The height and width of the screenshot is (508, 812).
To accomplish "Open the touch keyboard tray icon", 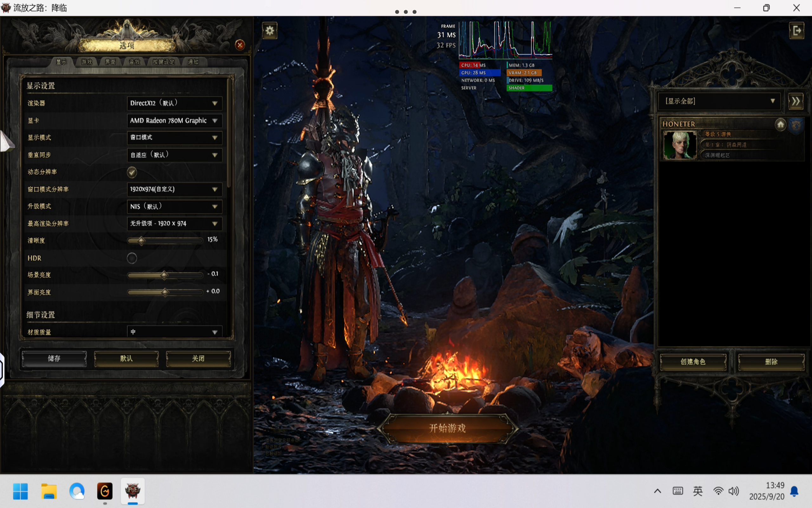I will coord(678,491).
